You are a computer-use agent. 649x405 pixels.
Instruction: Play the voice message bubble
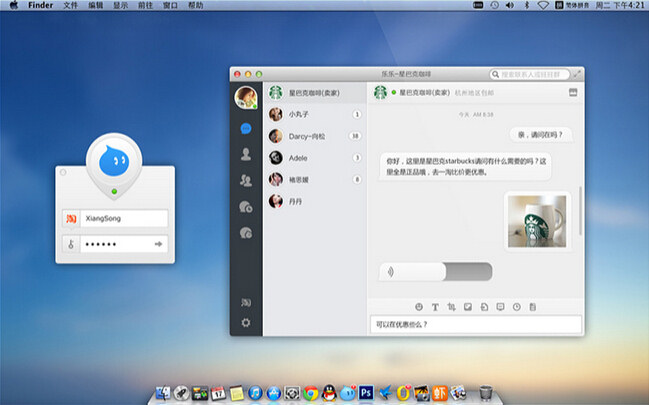tap(436, 272)
